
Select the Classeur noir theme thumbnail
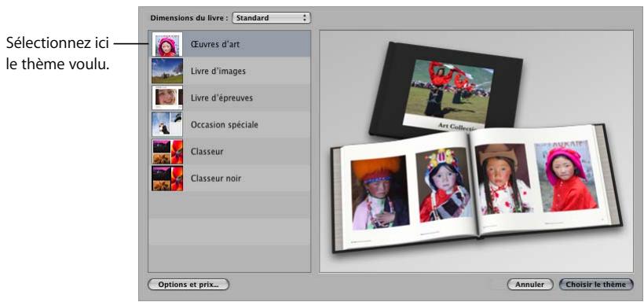tap(167, 179)
